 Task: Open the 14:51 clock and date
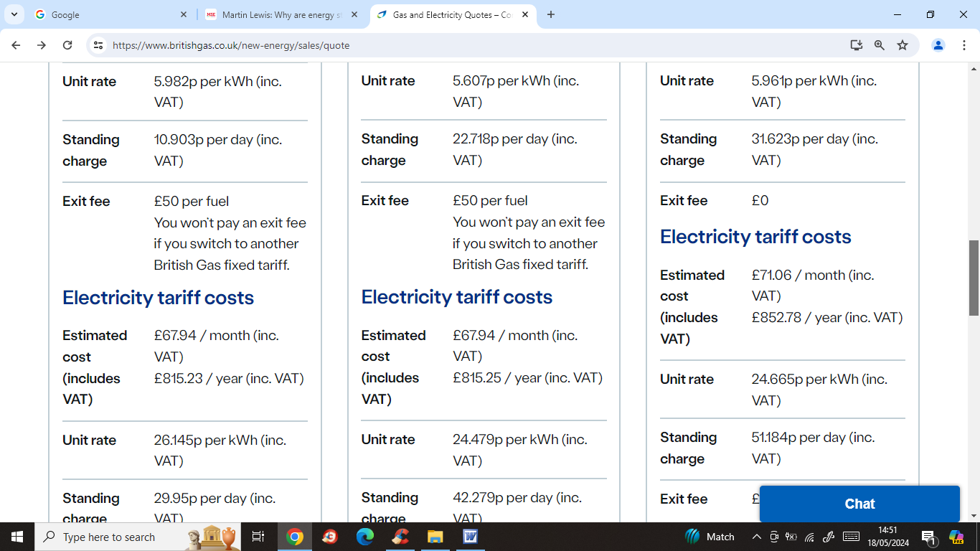click(x=887, y=537)
